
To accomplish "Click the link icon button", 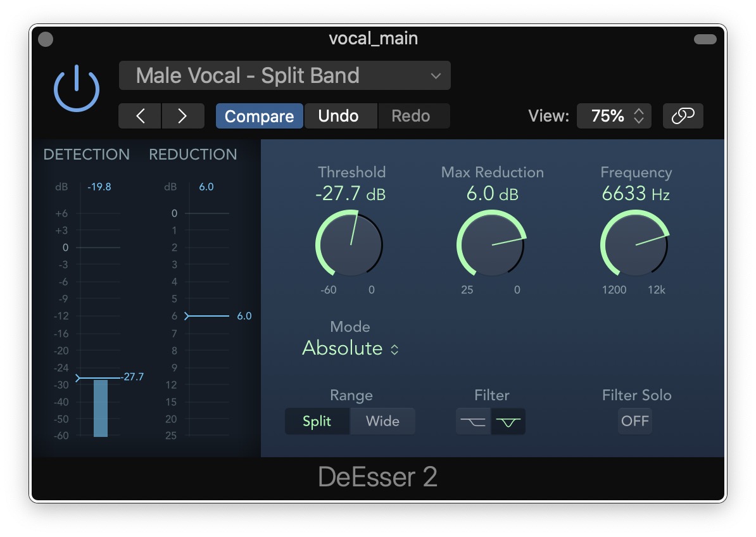I will (x=683, y=116).
